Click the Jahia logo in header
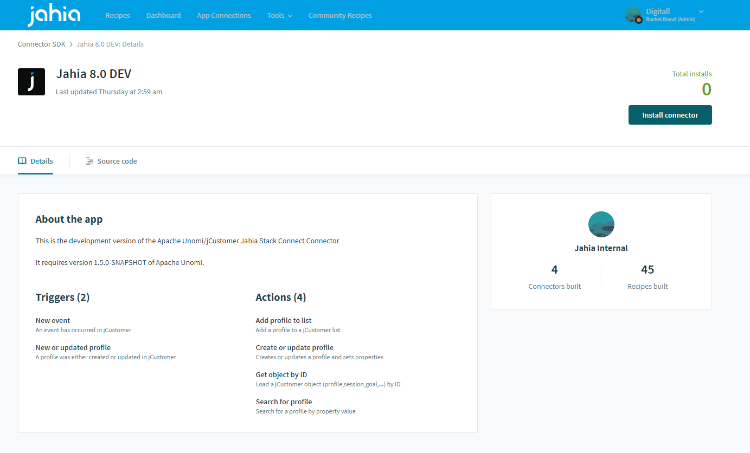The image size is (750, 453). [54, 15]
